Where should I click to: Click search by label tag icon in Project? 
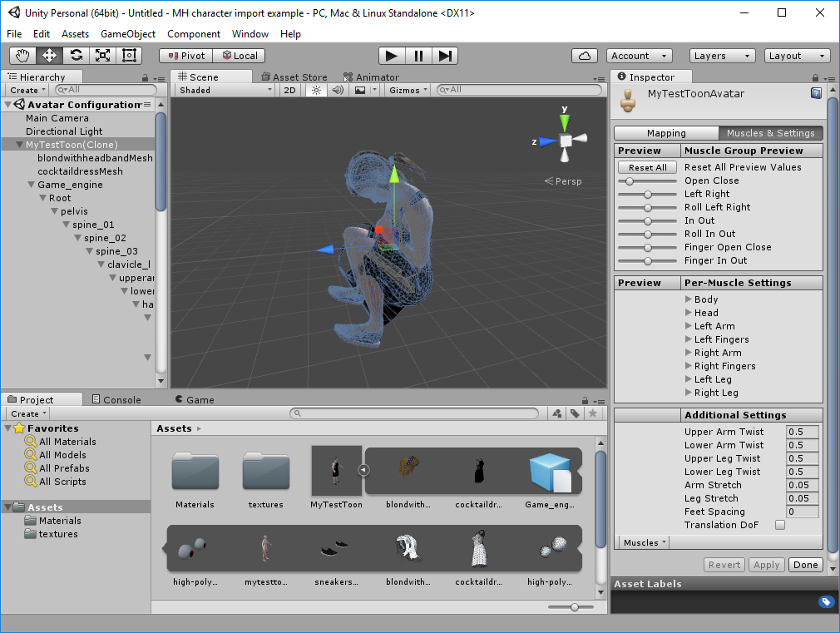click(x=575, y=413)
